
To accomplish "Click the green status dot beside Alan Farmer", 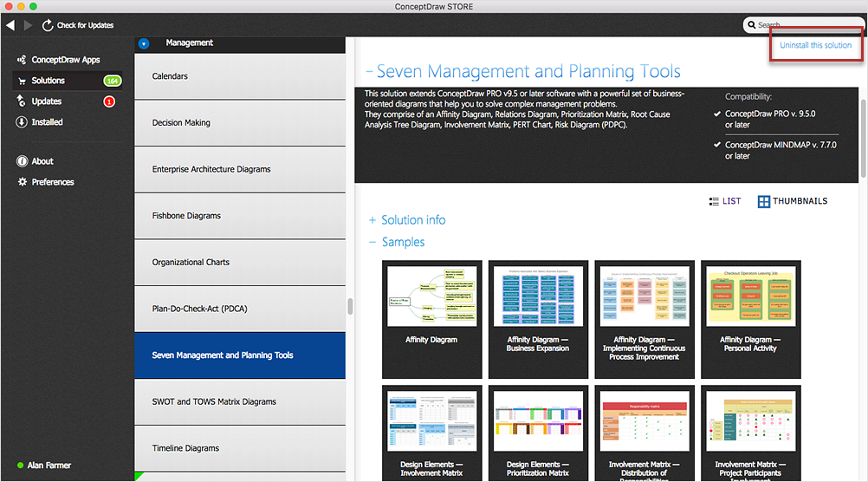I will (x=21, y=466).
